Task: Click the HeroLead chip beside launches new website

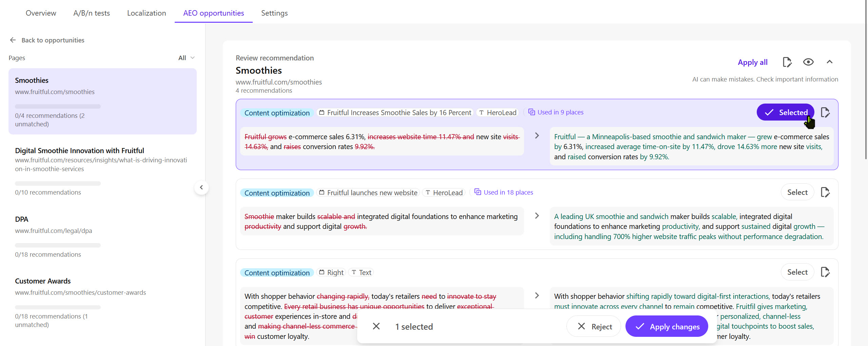Action: 444,193
